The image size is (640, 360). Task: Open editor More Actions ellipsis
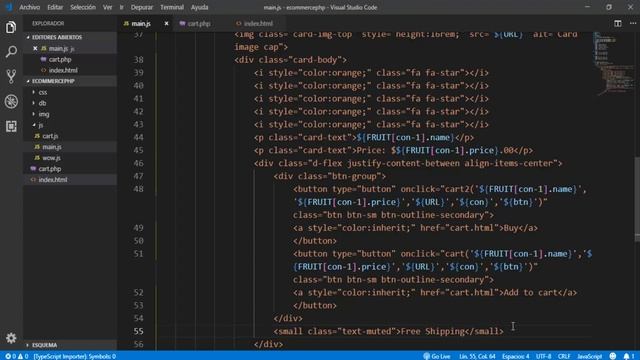tap(632, 24)
